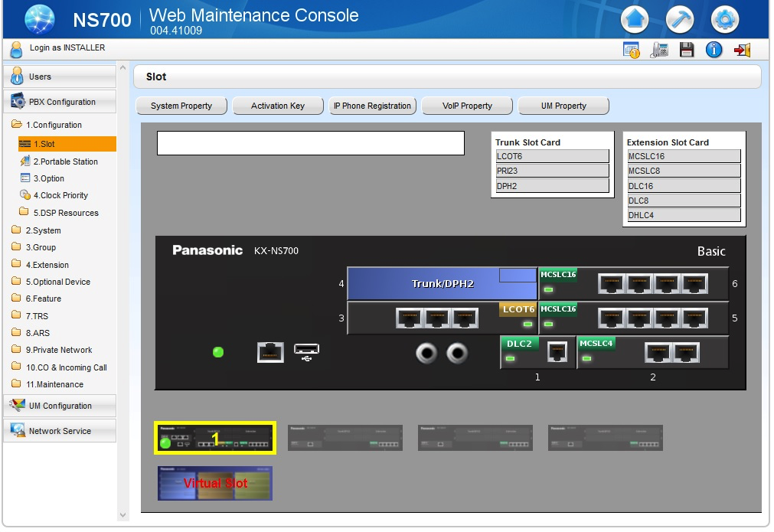The image size is (774, 532).
Task: Click the INSTALLER login user icon
Action: [x=16, y=49]
